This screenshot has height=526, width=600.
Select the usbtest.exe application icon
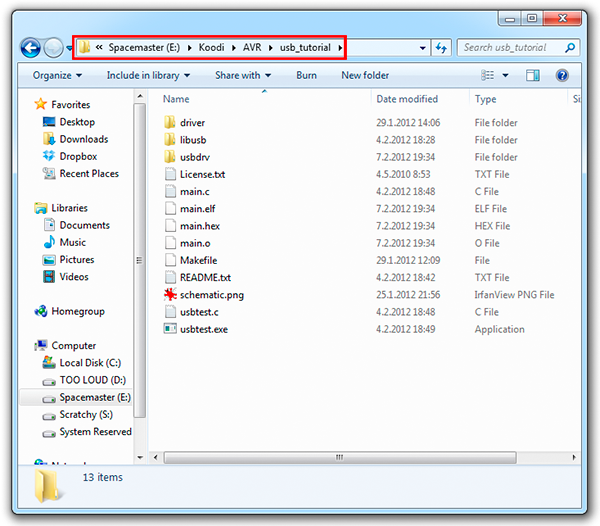[x=170, y=329]
